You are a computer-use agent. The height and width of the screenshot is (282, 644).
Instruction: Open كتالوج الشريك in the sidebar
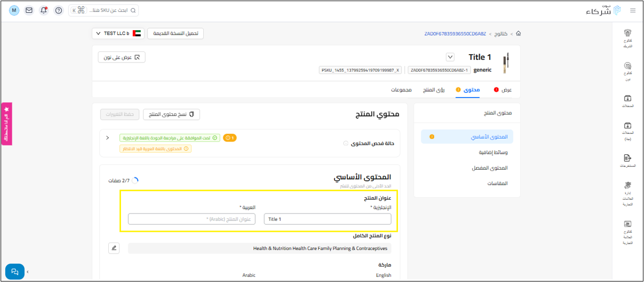click(x=628, y=38)
